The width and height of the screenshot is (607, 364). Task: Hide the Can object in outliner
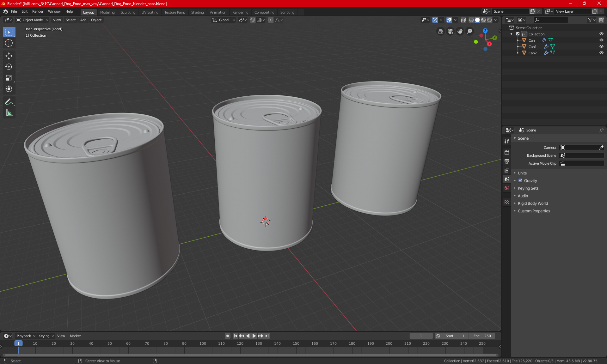pyautogui.click(x=601, y=40)
